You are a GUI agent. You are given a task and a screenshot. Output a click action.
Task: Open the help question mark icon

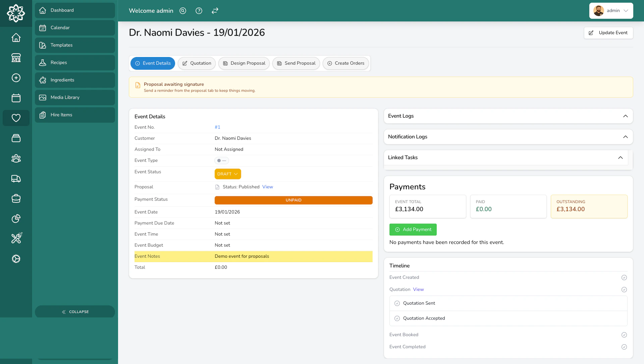click(x=199, y=11)
